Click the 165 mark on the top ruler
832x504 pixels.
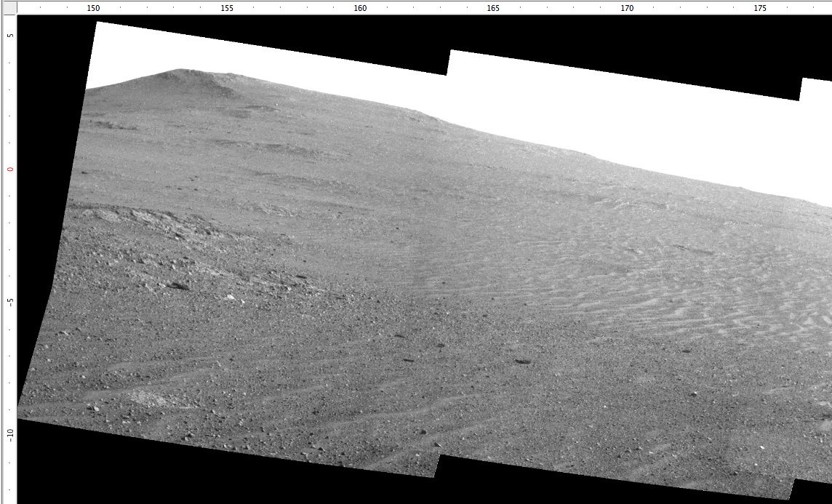click(493, 8)
